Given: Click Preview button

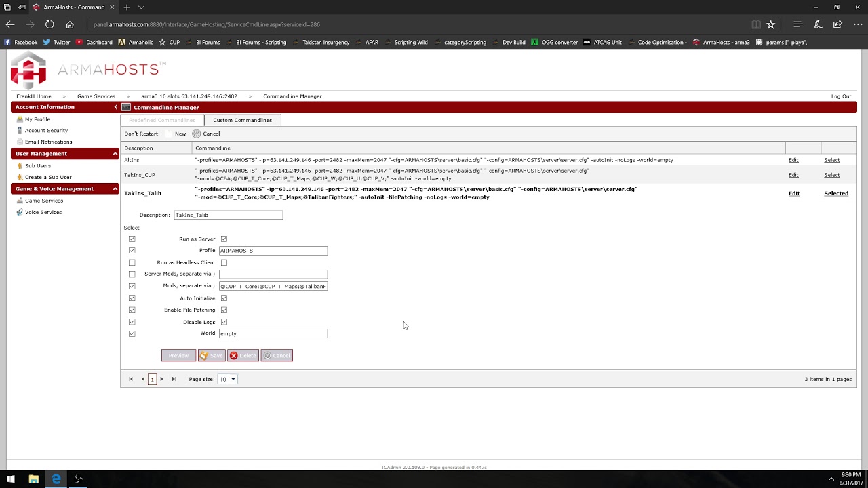Looking at the screenshot, I should pyautogui.click(x=178, y=355).
